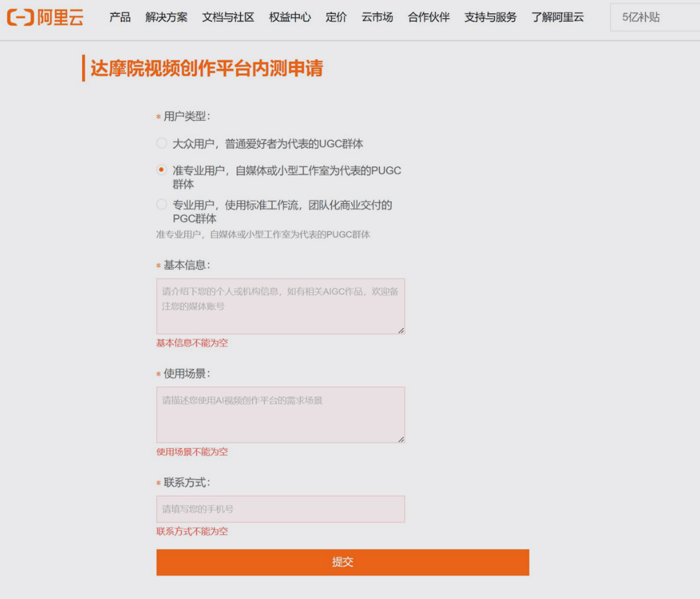
Task: Select the 准专业用户 PUGC radio option
Action: [161, 170]
